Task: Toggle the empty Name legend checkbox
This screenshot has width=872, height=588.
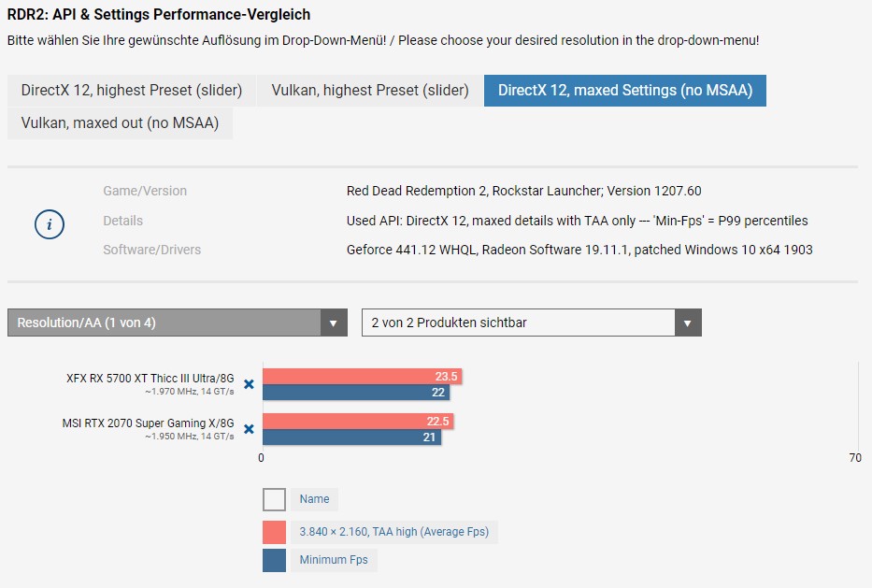Action: tap(274, 499)
